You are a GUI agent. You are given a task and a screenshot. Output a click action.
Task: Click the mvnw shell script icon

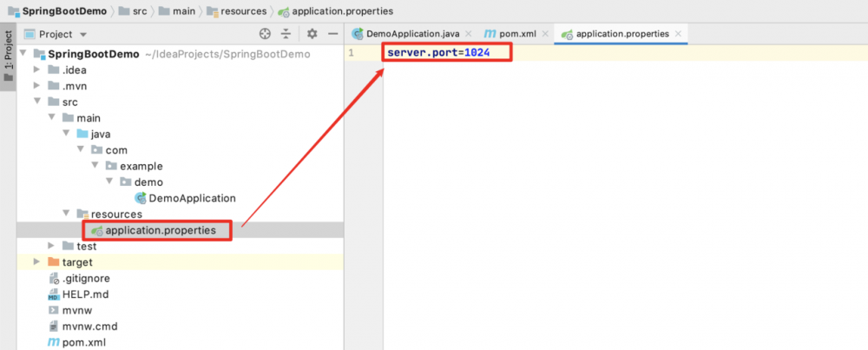[54, 310]
